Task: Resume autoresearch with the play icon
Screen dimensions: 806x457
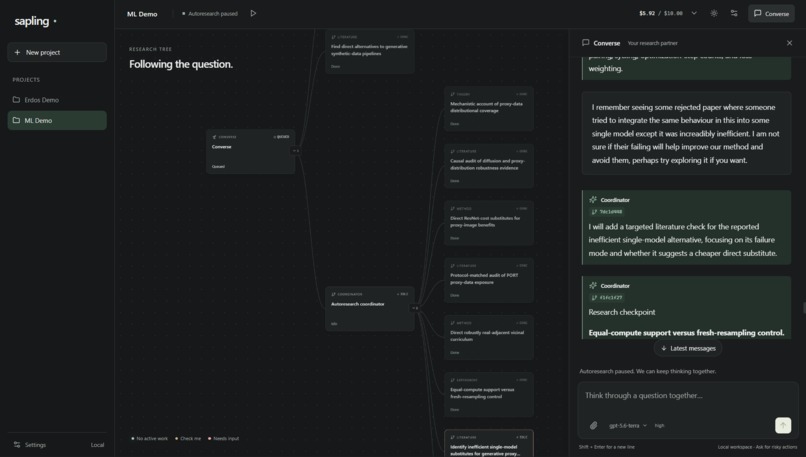Action: pos(253,13)
